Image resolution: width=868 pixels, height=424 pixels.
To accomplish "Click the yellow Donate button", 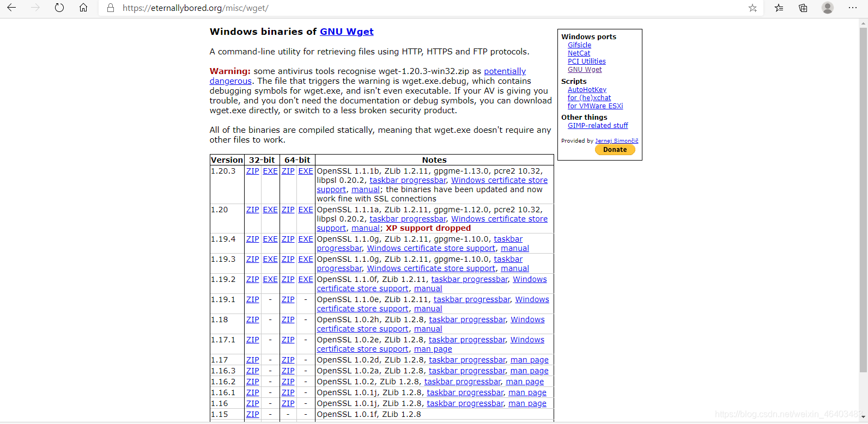I will tap(615, 150).
